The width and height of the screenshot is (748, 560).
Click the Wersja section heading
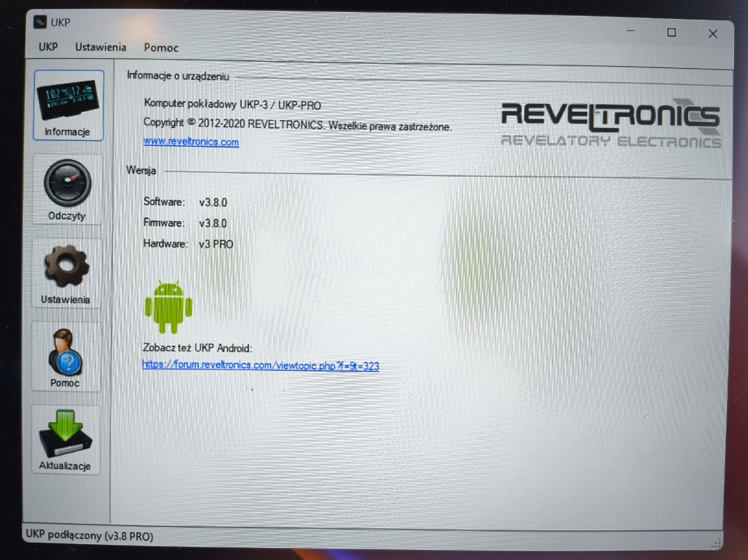point(140,170)
